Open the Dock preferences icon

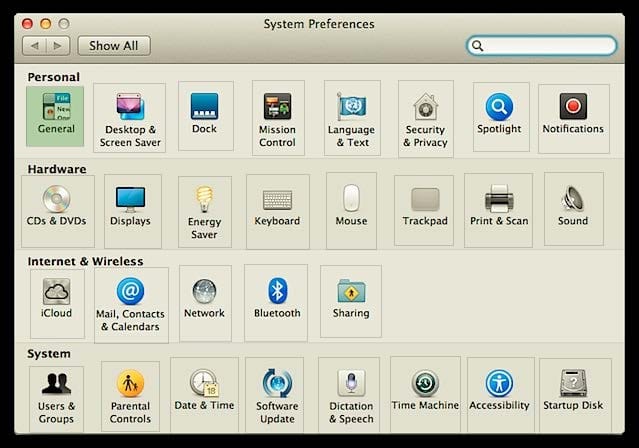[206, 116]
